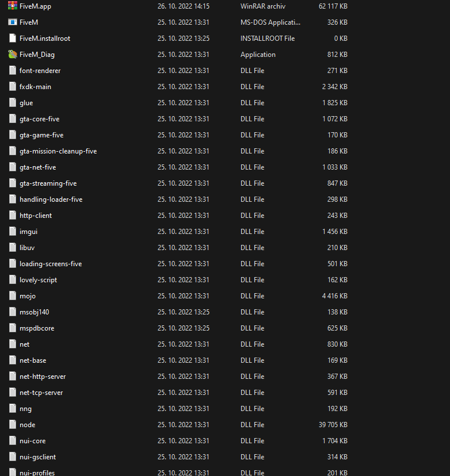Select the FiveM_Diag file name
Viewport: 450px width, 476px height.
[x=37, y=55]
